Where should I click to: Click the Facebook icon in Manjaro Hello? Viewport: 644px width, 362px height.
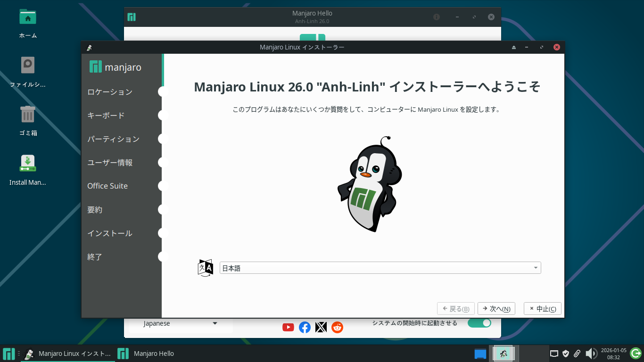[x=305, y=327]
